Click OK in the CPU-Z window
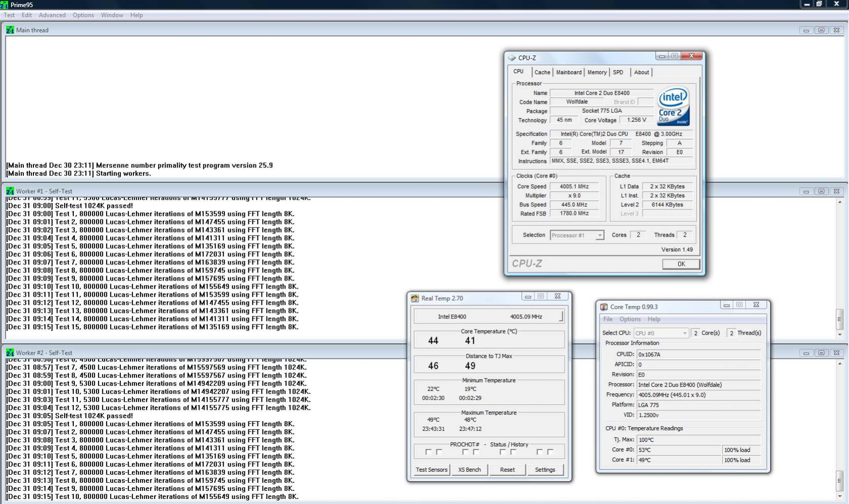This screenshot has height=504, width=849. click(681, 264)
